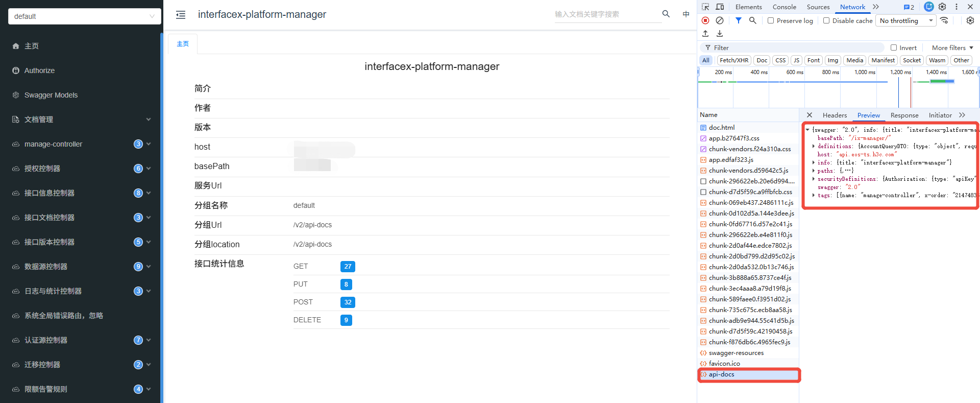Toggle the device toolbar icon
Image resolution: width=980 pixels, height=403 pixels.
pyautogui.click(x=720, y=7)
